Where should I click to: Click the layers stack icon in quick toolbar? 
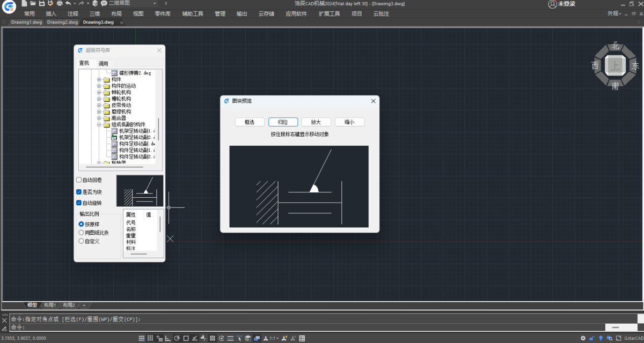95,3
